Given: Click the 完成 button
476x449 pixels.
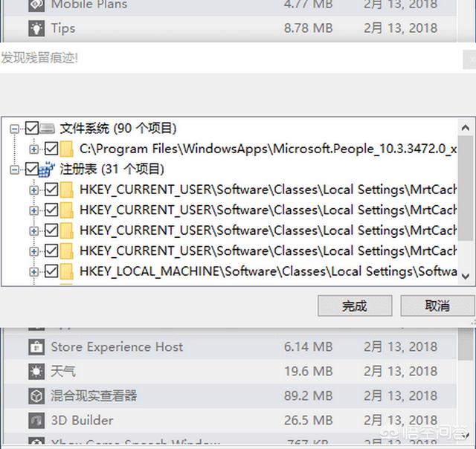Looking at the screenshot, I should pyautogui.click(x=355, y=306).
